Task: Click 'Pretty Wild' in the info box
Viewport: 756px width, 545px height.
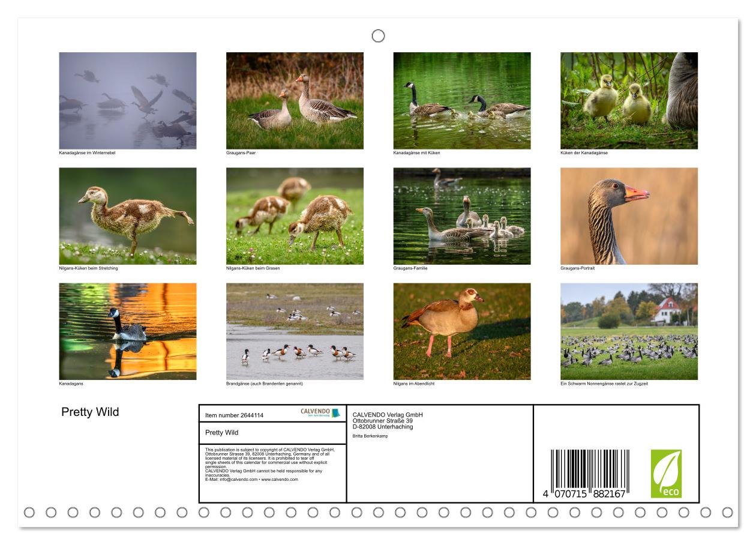Action: tap(221, 433)
